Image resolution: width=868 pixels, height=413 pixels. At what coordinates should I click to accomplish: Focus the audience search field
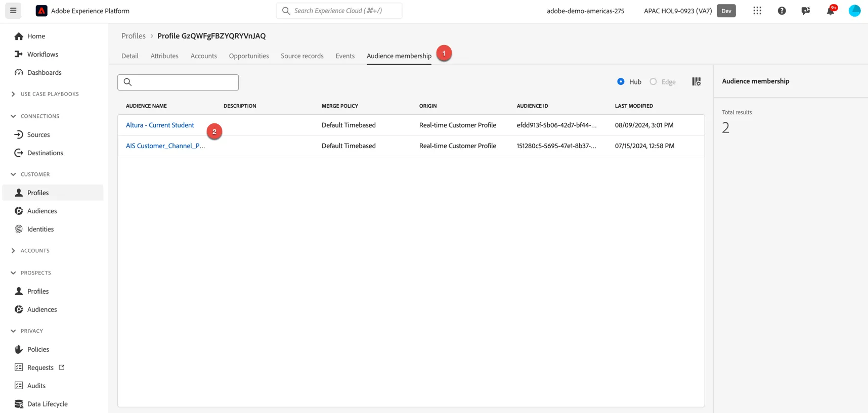[178, 82]
